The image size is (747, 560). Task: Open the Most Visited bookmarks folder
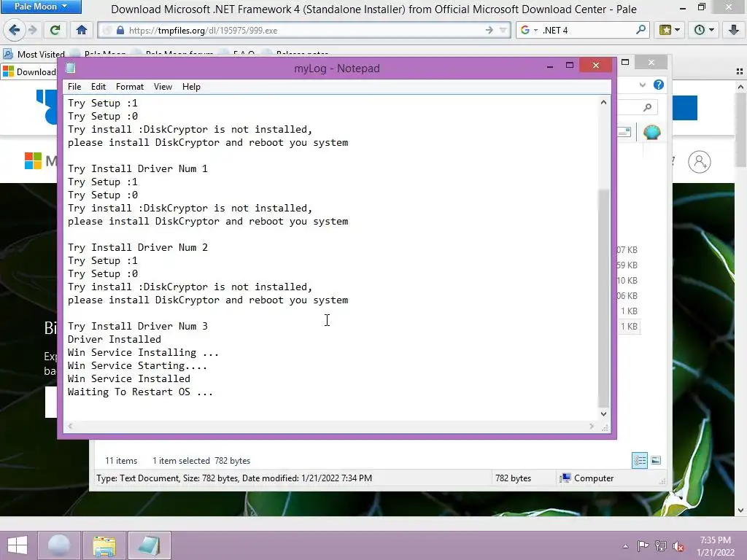34,54
